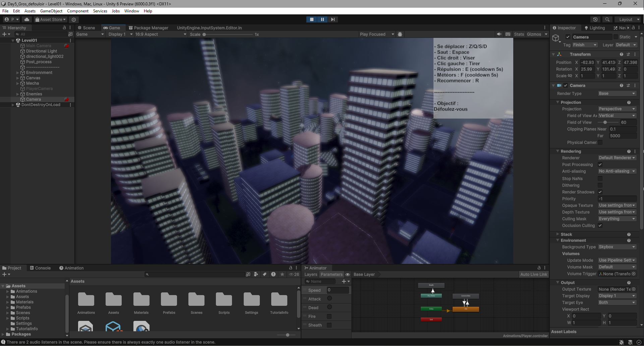Toggle the eye icon in the Animator parameters
This screenshot has height=346, width=644.
[348, 274]
